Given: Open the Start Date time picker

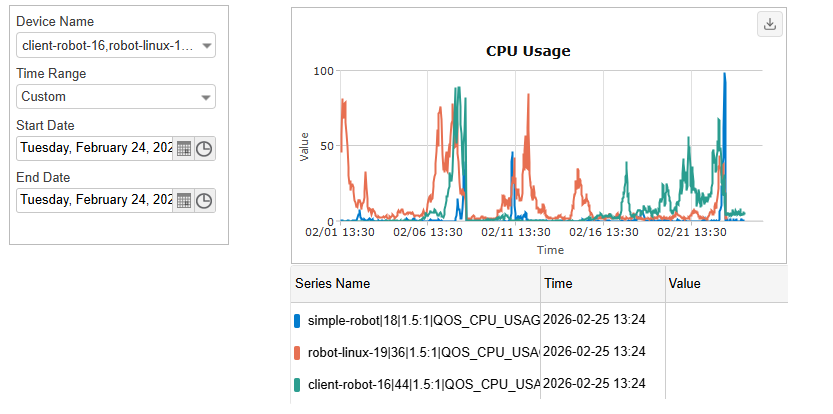Looking at the screenshot, I should [204, 148].
